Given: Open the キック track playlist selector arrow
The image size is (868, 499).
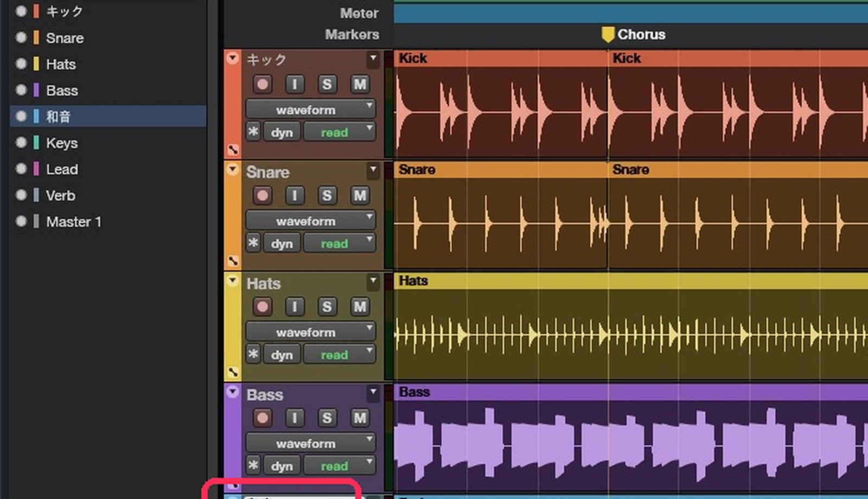Looking at the screenshot, I should pos(373,58).
